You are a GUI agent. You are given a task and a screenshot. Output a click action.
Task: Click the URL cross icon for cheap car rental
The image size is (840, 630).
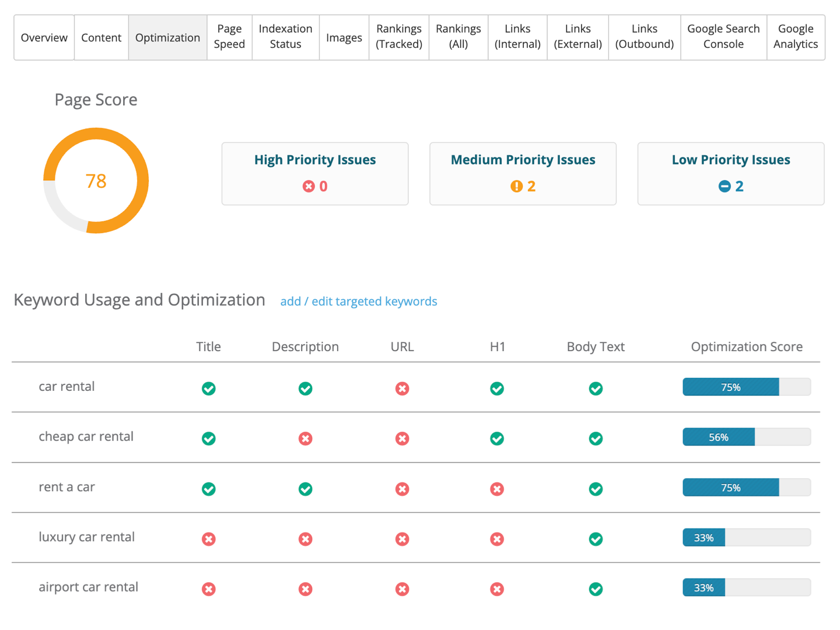point(402,439)
